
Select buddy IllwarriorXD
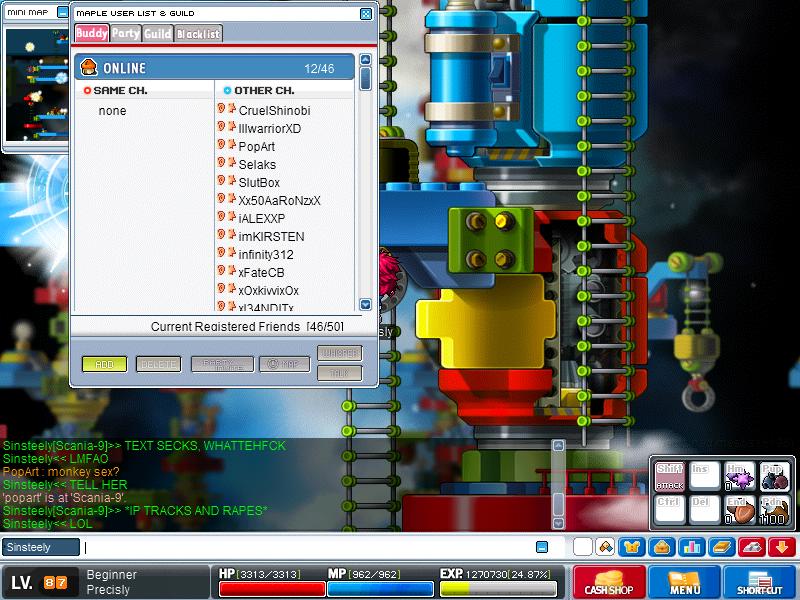269,129
